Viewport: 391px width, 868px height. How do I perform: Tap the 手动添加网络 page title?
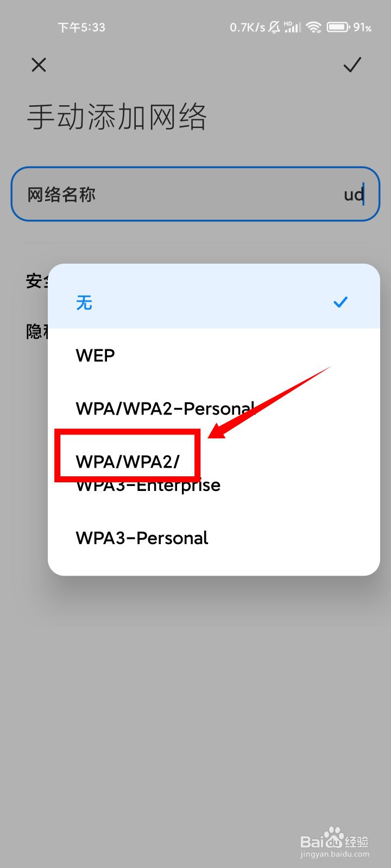(117, 117)
